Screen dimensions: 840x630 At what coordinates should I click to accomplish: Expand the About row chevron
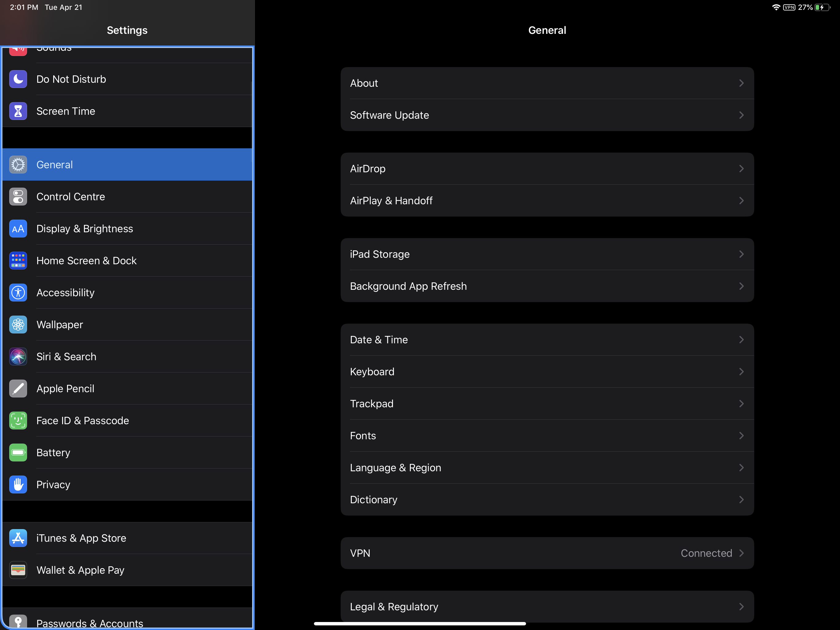click(741, 83)
